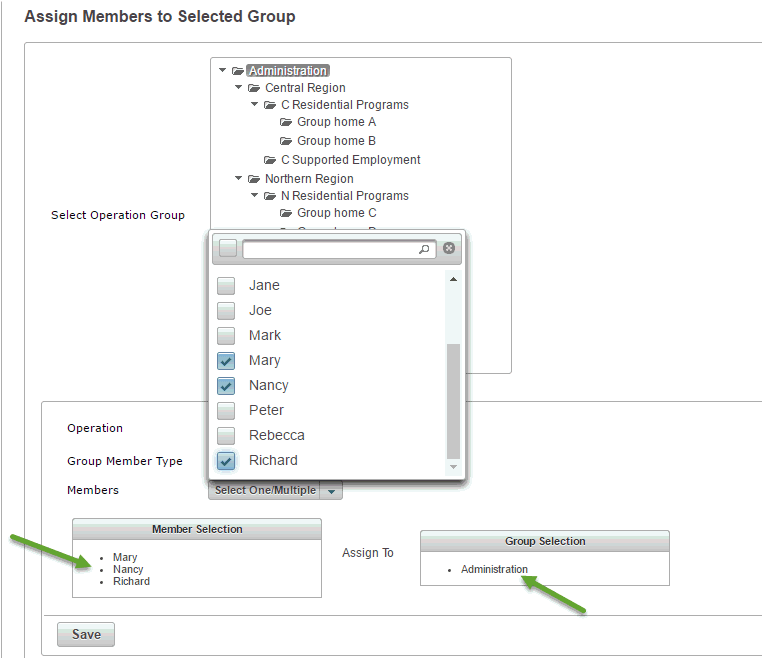Click into the member search field
765x658 pixels.
[x=330, y=249]
